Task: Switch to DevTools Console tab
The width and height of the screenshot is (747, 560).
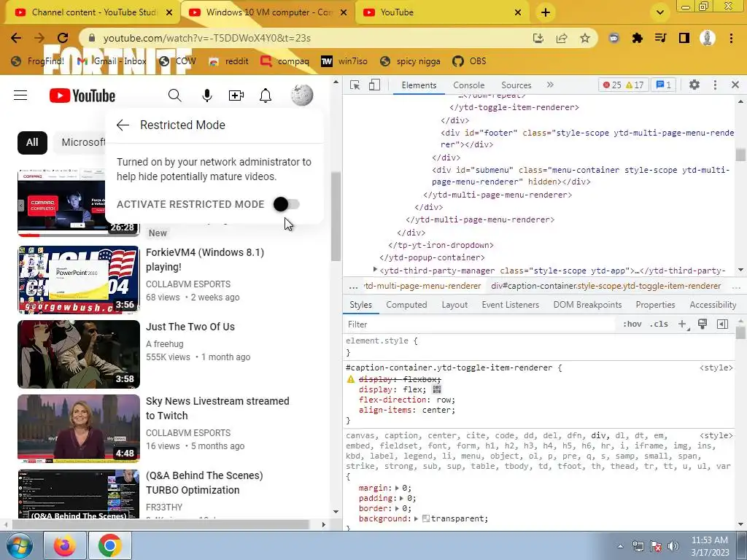Action: (469, 85)
